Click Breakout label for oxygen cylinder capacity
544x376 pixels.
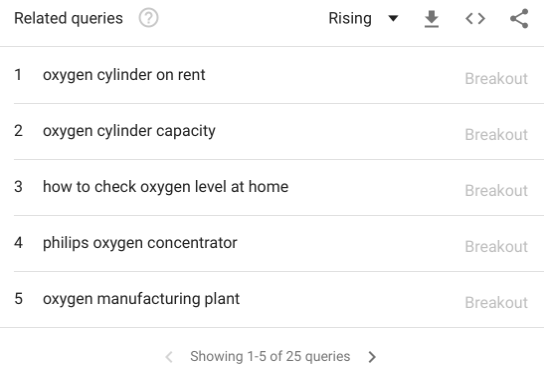[496, 135]
